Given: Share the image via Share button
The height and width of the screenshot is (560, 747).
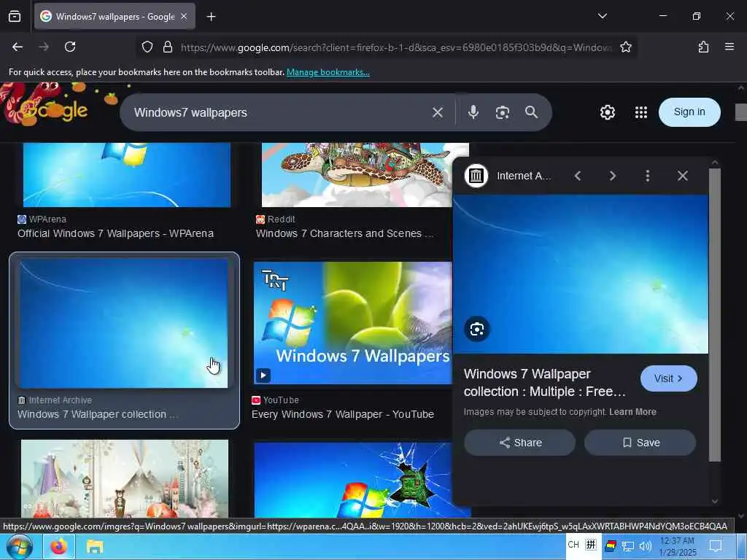Looking at the screenshot, I should pos(519,443).
